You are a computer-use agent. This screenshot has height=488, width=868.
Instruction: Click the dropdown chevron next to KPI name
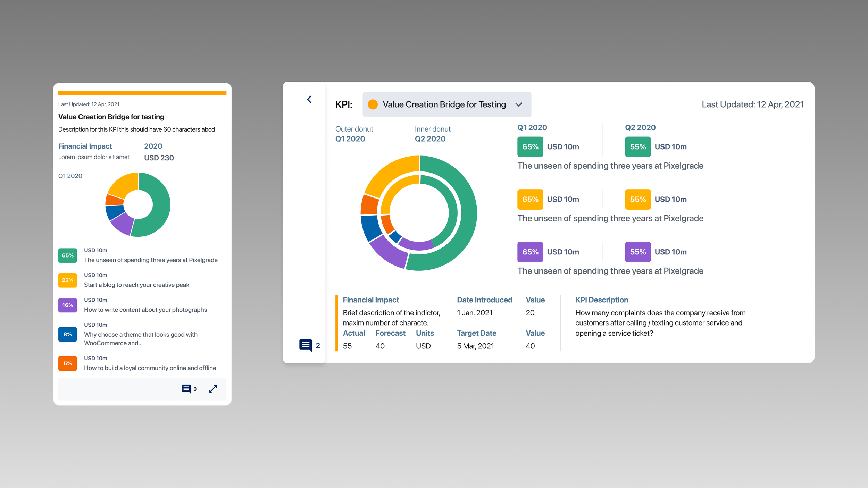pyautogui.click(x=519, y=104)
